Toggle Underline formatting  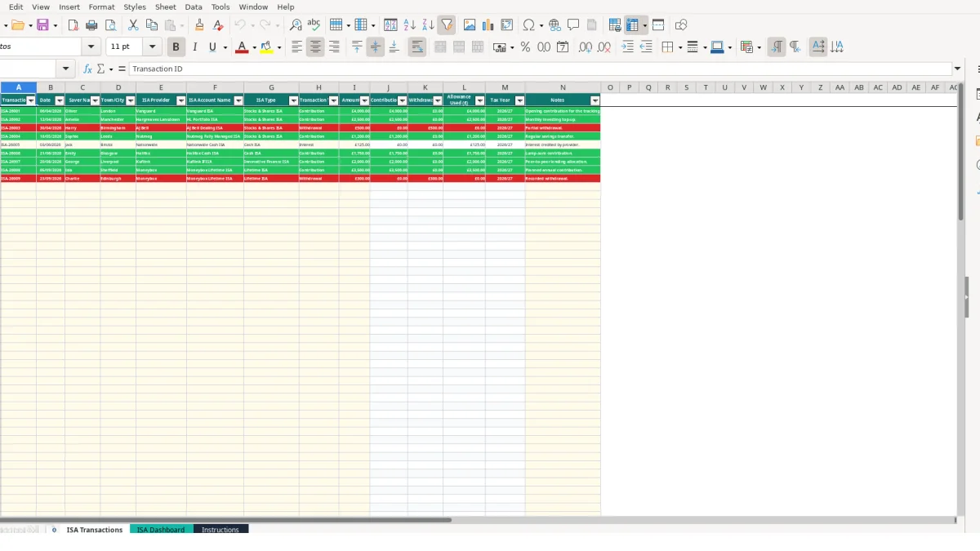click(212, 47)
